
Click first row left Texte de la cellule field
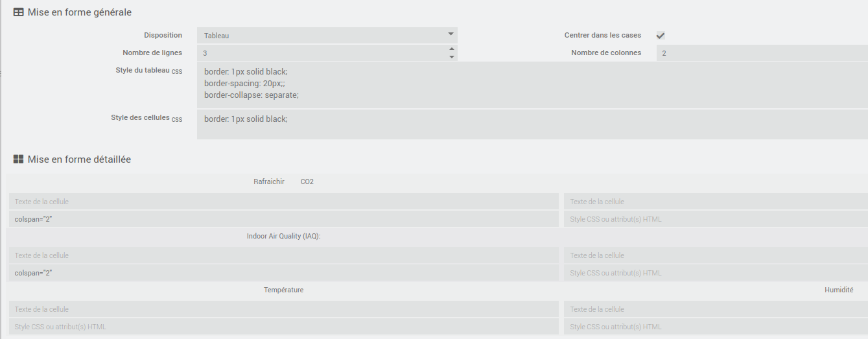click(x=284, y=202)
